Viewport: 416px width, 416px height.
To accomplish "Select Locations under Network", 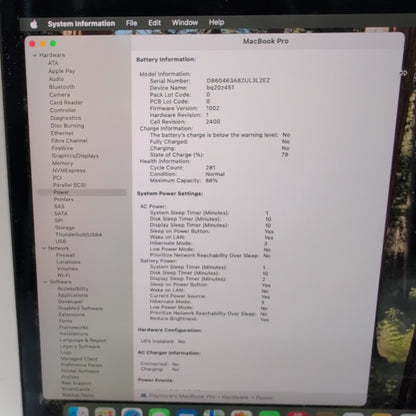I will coord(68,262).
